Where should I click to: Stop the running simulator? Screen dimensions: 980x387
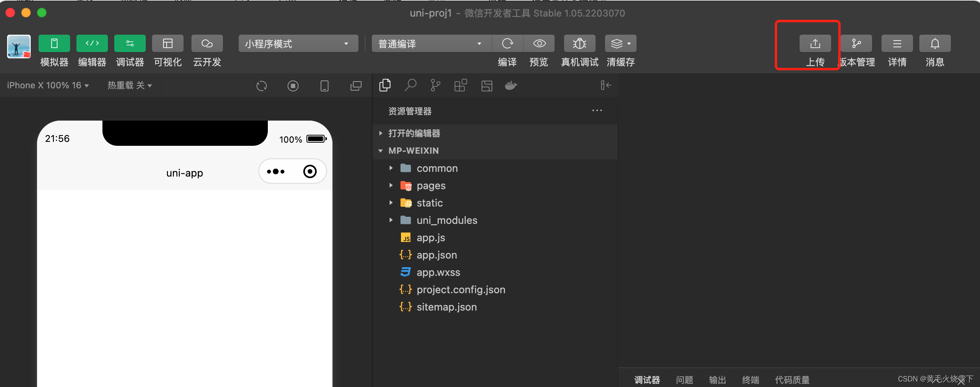[x=293, y=86]
